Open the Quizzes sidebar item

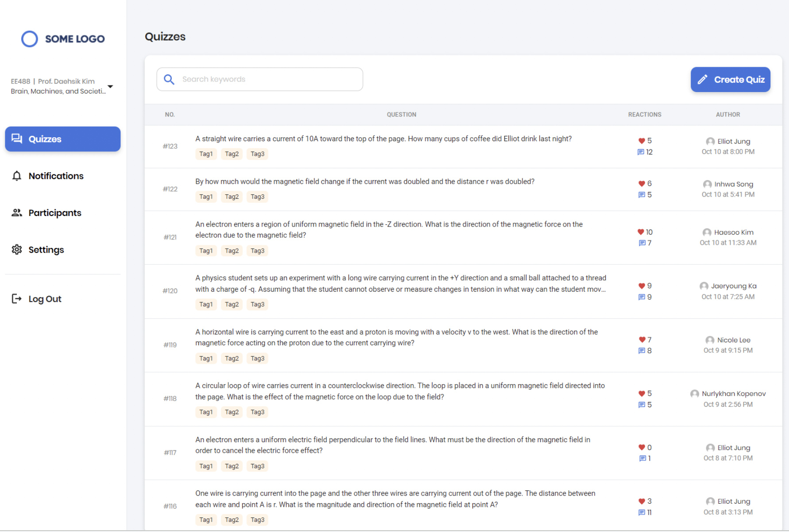pos(62,139)
